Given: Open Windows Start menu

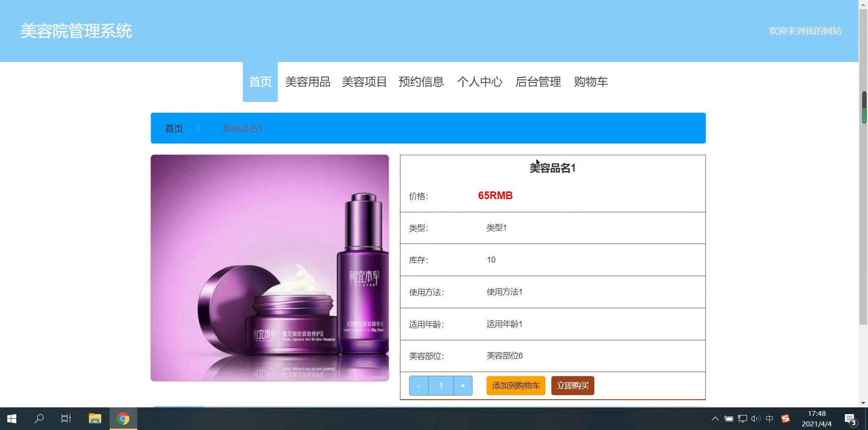Looking at the screenshot, I should coord(12,419).
